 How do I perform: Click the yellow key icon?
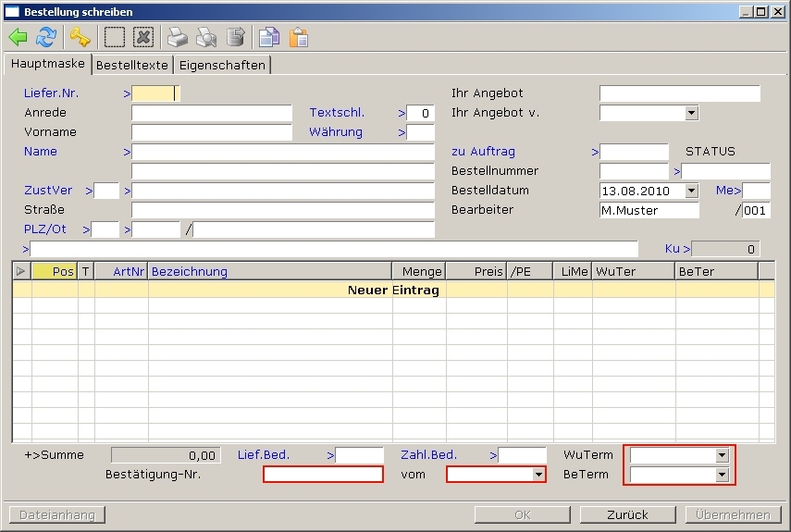tap(80, 38)
